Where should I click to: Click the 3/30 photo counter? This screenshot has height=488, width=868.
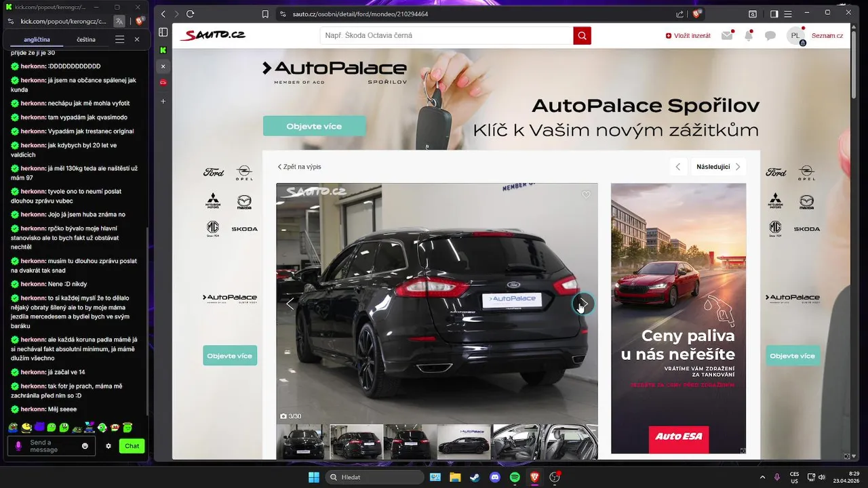point(291,416)
